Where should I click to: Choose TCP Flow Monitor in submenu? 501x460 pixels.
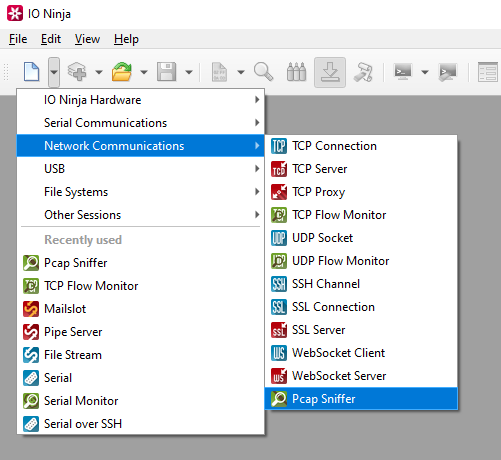(361, 215)
